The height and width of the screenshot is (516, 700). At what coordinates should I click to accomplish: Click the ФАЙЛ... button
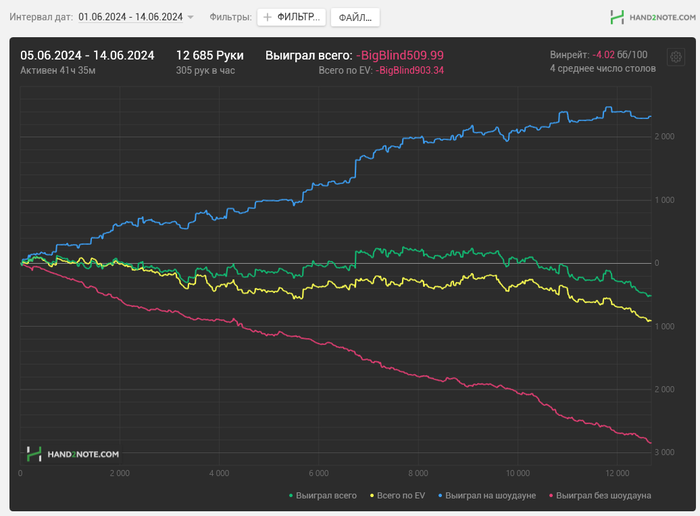(x=355, y=17)
